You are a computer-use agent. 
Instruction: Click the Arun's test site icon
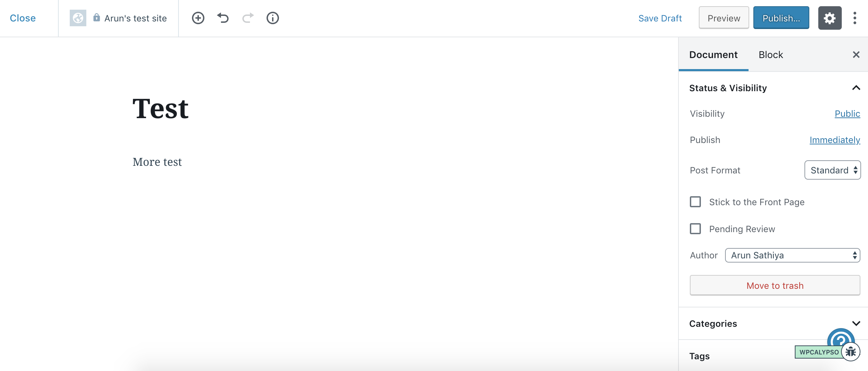78,18
